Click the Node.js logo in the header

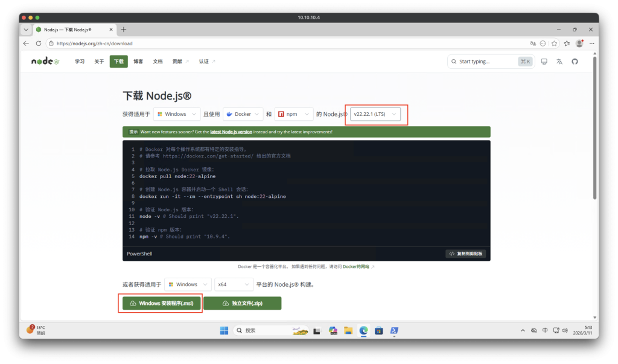[45, 62]
